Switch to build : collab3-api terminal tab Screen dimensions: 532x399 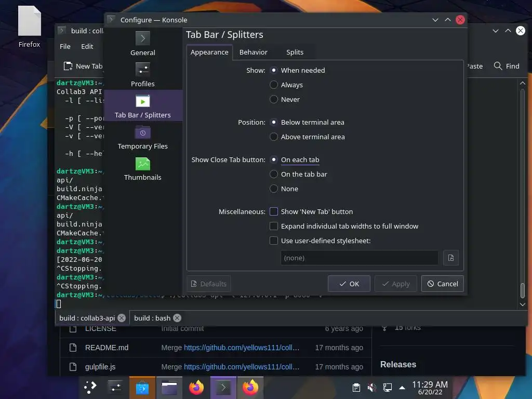coord(87,318)
